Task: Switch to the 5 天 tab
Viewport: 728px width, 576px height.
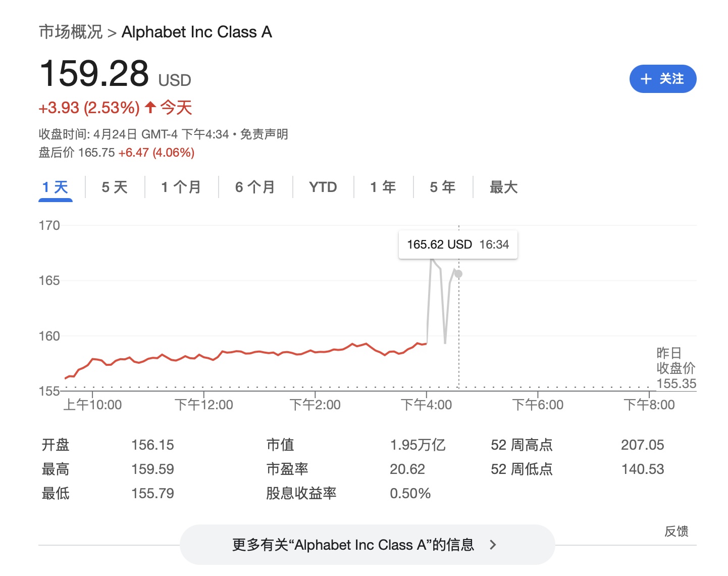Action: (115, 187)
